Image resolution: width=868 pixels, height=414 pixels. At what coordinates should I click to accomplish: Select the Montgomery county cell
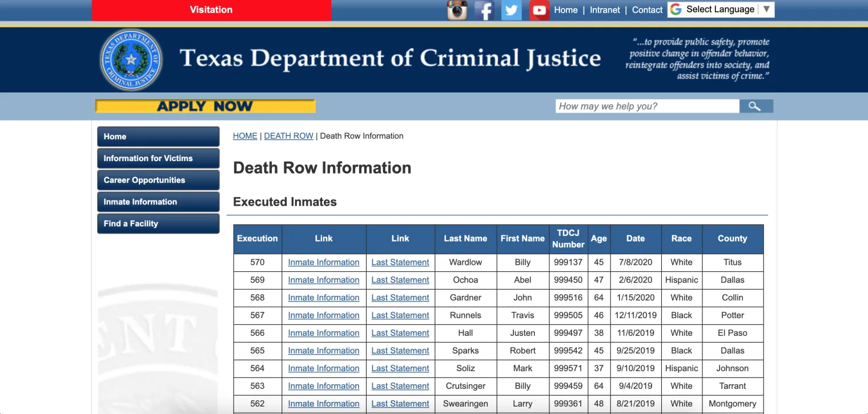coord(733,404)
